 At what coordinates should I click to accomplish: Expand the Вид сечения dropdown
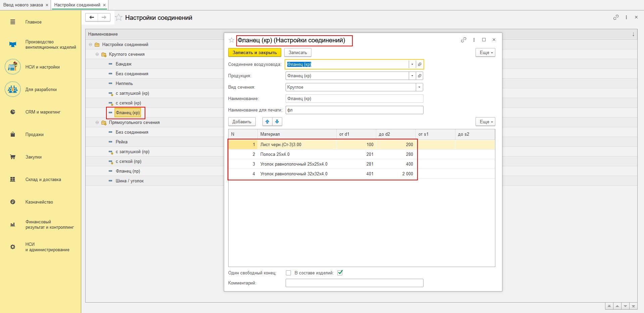tap(419, 87)
